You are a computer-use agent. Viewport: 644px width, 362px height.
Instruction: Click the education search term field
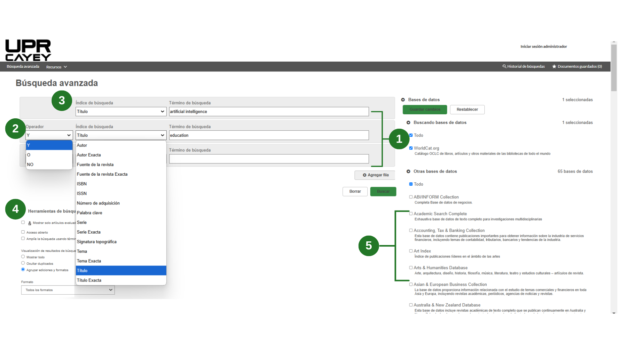click(x=268, y=135)
